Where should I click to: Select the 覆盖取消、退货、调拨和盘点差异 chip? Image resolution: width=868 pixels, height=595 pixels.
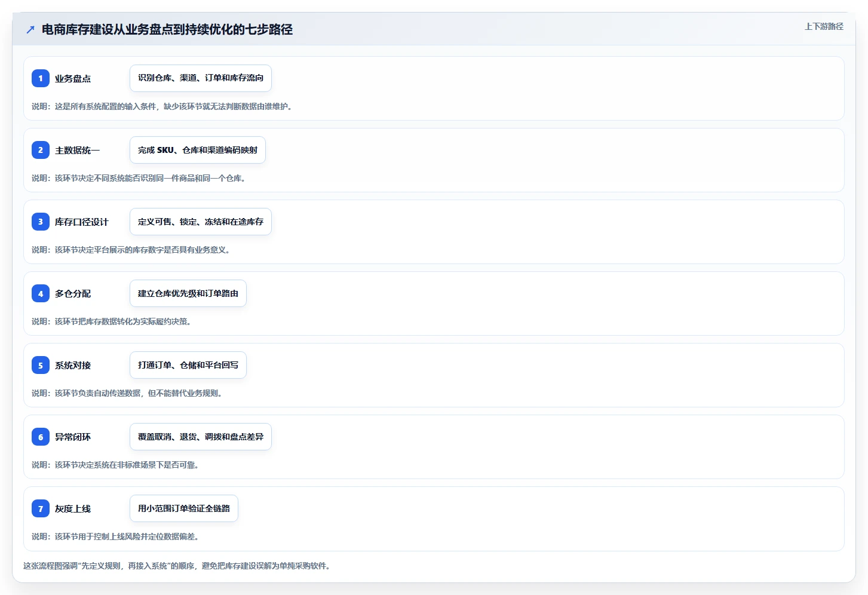pyautogui.click(x=201, y=437)
